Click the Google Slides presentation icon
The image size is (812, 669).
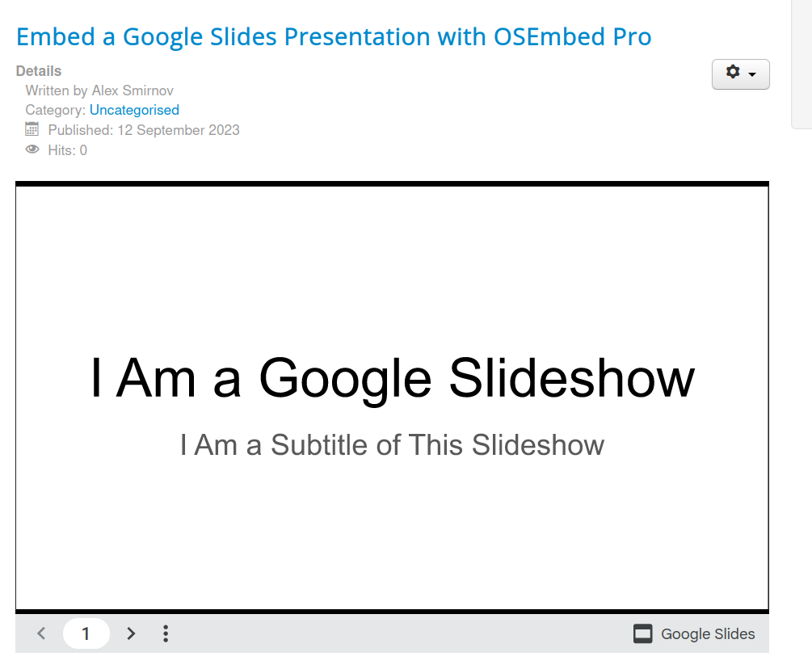pyautogui.click(x=642, y=633)
